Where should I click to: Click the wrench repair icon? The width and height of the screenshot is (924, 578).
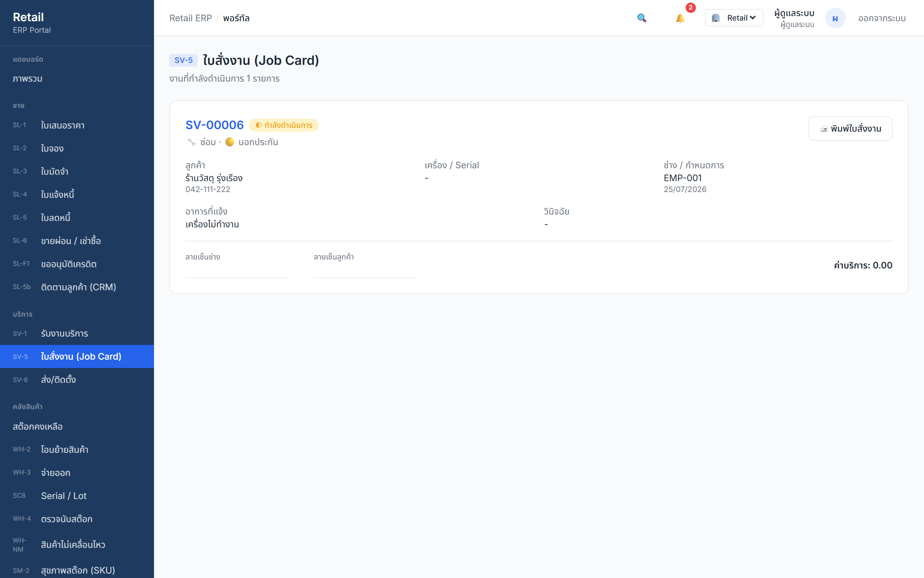click(x=191, y=142)
